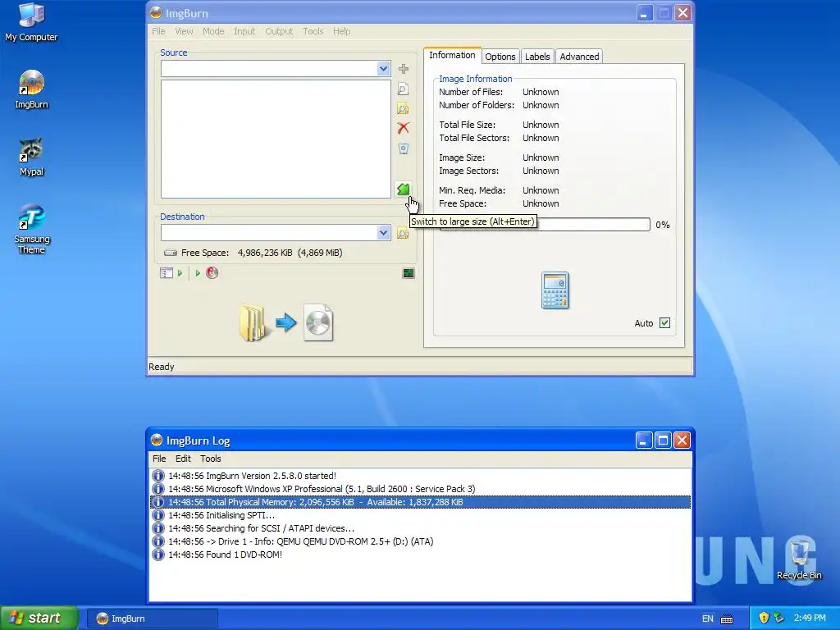Open the Help menu
The width and height of the screenshot is (840, 630).
point(342,31)
